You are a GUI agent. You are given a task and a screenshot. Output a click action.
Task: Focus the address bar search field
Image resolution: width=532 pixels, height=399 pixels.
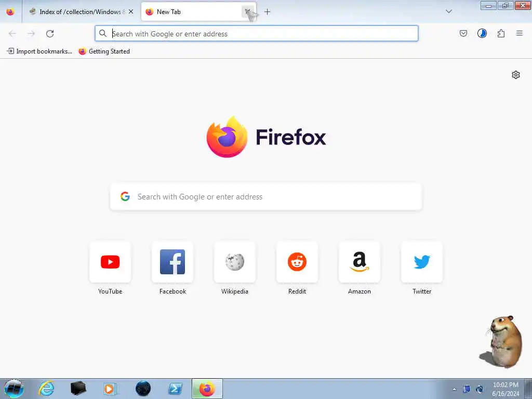tap(257, 34)
